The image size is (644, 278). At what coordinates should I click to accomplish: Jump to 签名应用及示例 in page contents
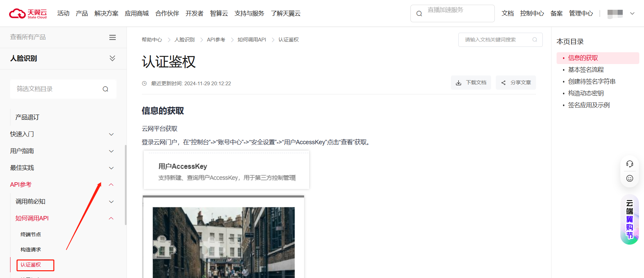coord(589,105)
